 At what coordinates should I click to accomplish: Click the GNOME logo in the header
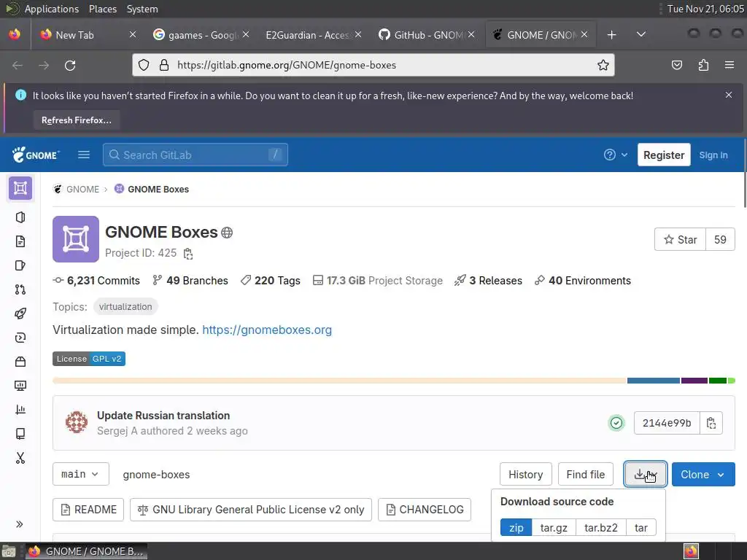[36, 155]
